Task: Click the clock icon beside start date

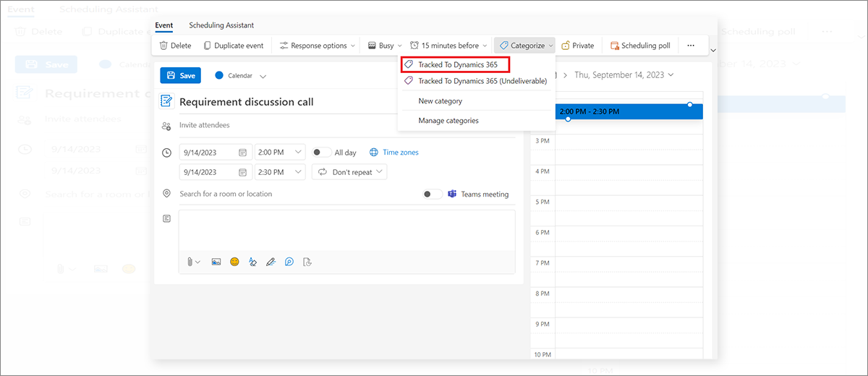Action: click(x=166, y=153)
